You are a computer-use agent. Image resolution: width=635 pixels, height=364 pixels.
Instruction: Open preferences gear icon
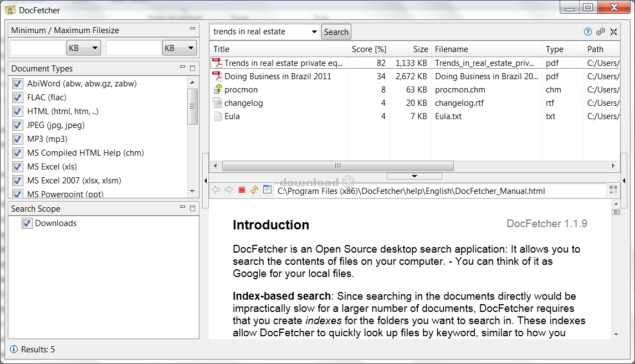(601, 32)
